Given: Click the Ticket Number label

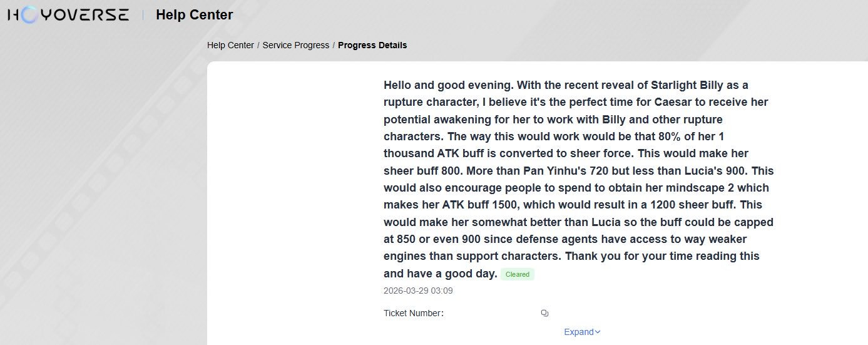Looking at the screenshot, I should 414,313.
